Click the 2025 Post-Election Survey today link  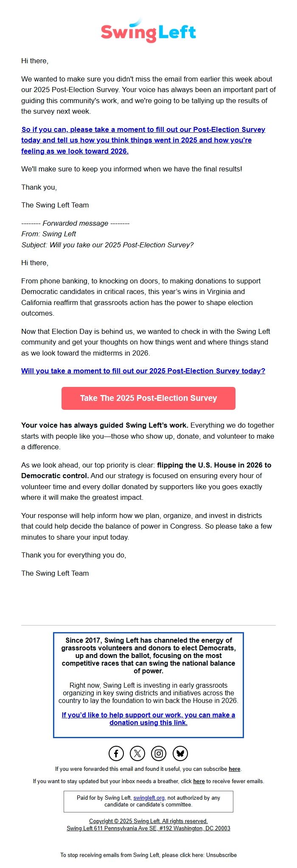coord(143,371)
